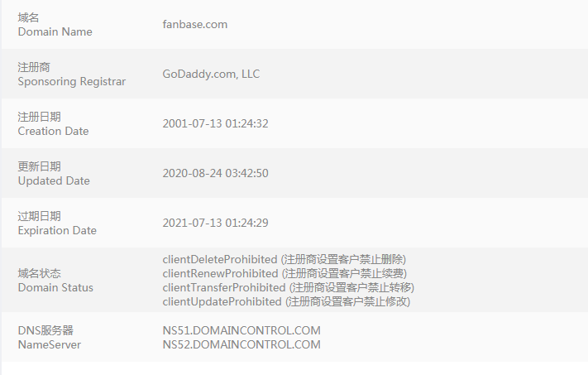Click the Creation Date label
The width and height of the screenshot is (588, 375).
[53, 131]
